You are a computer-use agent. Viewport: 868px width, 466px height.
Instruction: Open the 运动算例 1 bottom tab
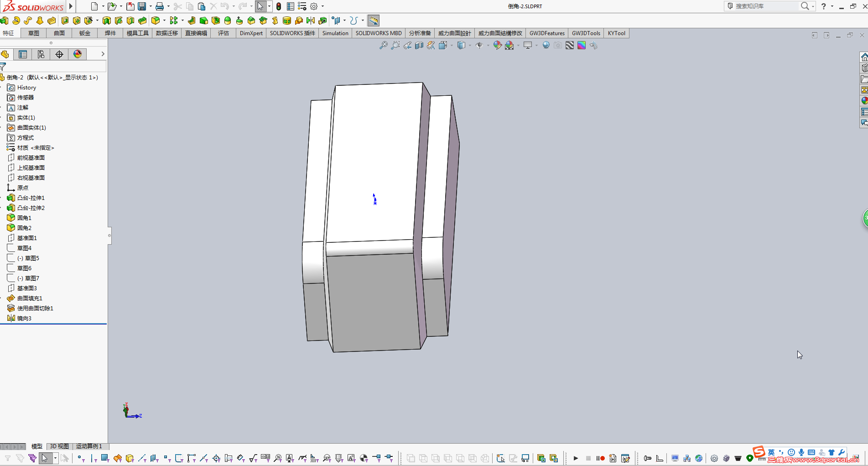(x=89, y=446)
